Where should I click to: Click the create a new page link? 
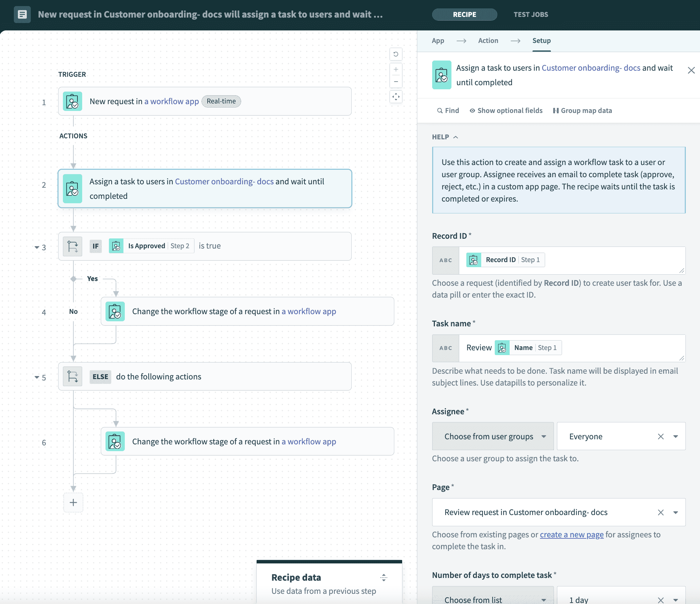tap(571, 534)
